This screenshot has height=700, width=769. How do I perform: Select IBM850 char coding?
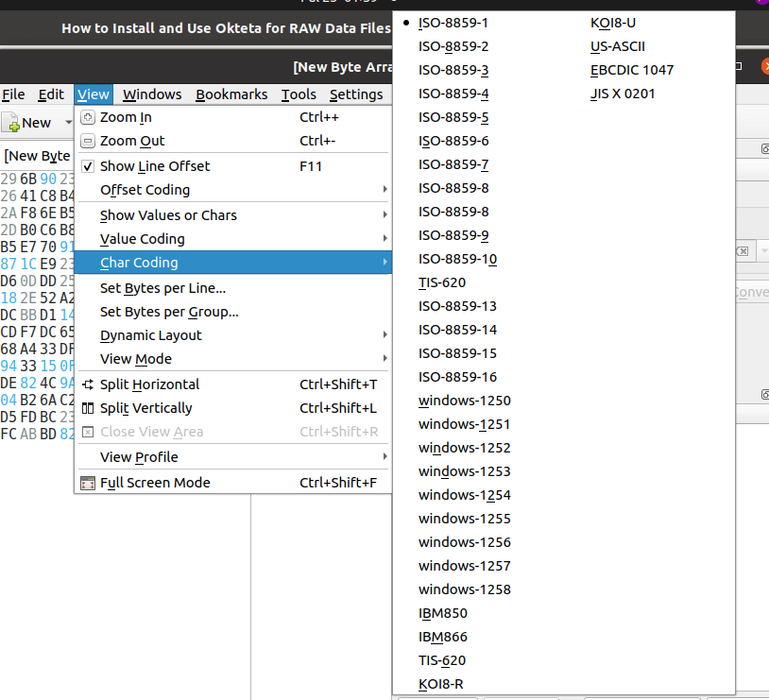442,613
